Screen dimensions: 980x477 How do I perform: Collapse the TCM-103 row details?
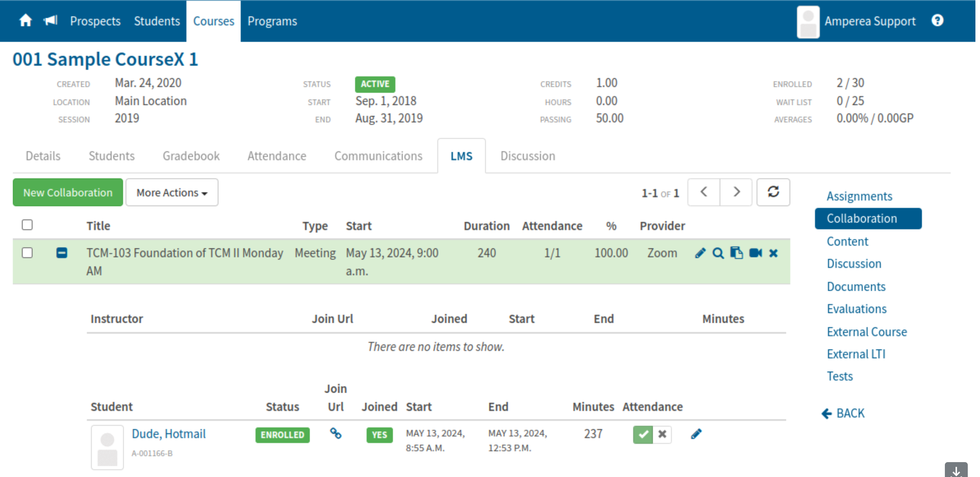(61, 253)
